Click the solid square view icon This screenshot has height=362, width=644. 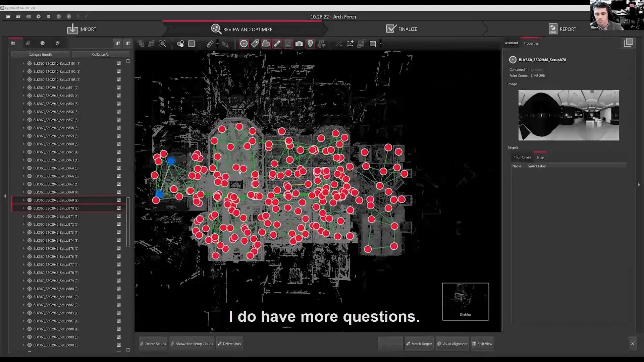coord(192,44)
